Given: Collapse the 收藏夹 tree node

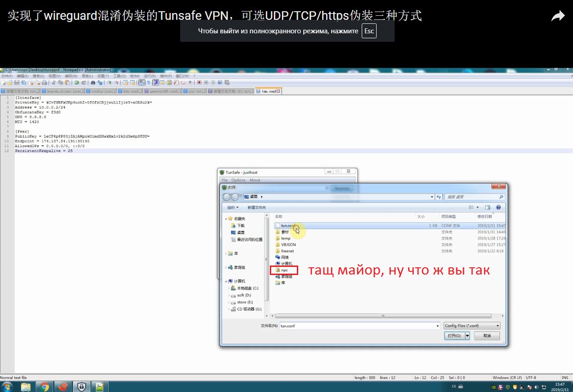Looking at the screenshot, I should coord(226,219).
